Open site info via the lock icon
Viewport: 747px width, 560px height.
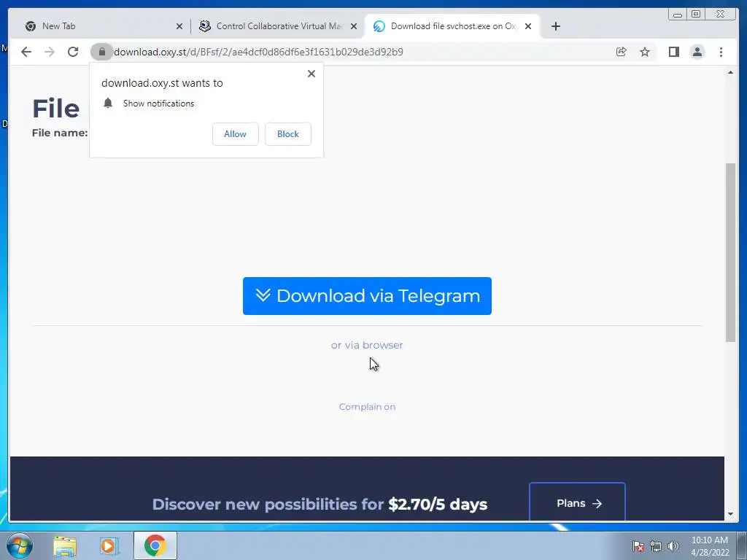tap(101, 52)
